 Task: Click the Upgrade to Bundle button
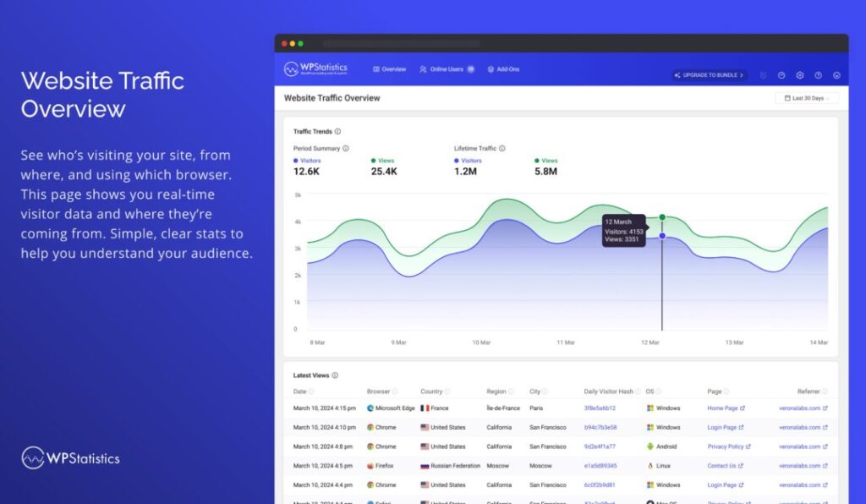(x=710, y=75)
